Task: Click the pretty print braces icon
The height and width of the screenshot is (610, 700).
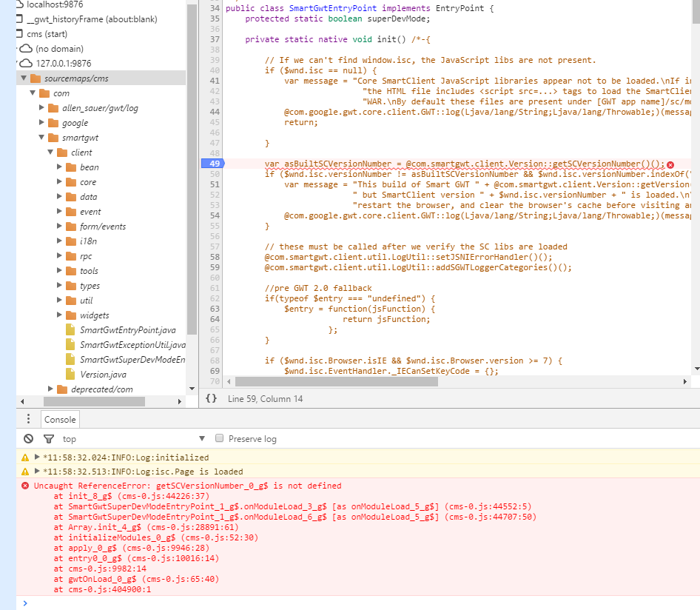Action: click(211, 398)
